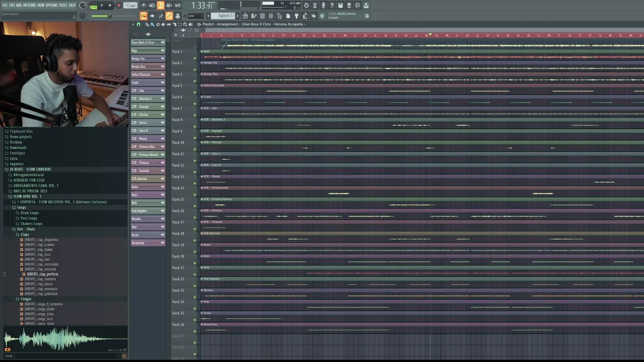Expand the Drum Loops folder

tap(27, 213)
